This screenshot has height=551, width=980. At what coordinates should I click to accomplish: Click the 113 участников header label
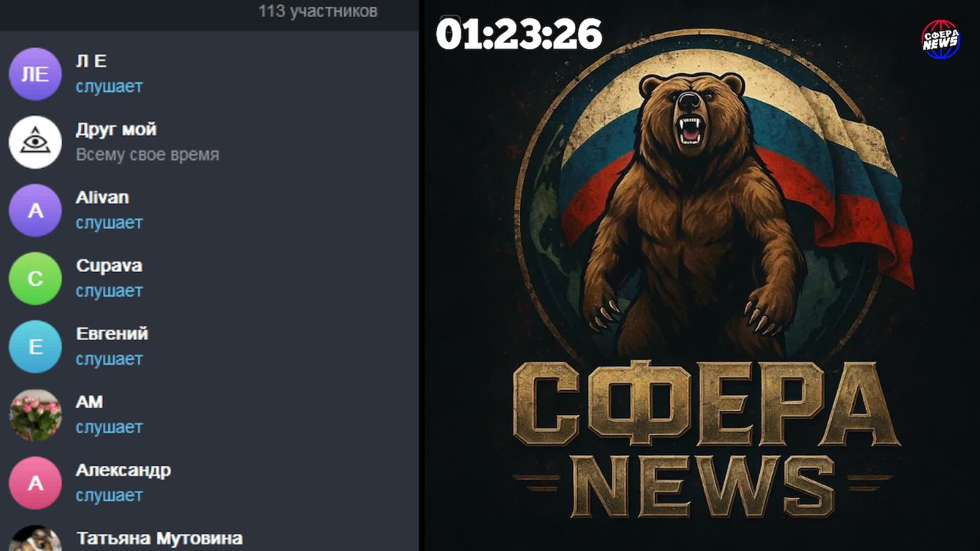pos(317,11)
